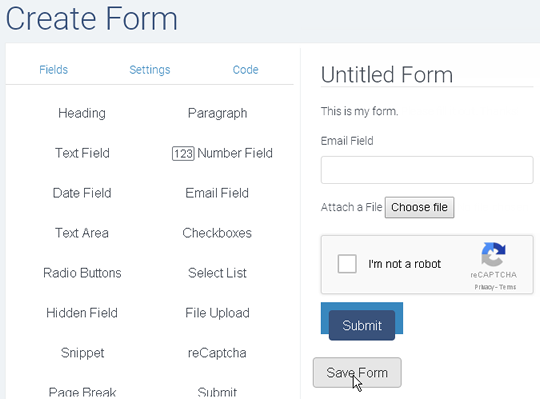Screen dimensions: 540x399
Task: Insert a Text Field
Action: 82,153
